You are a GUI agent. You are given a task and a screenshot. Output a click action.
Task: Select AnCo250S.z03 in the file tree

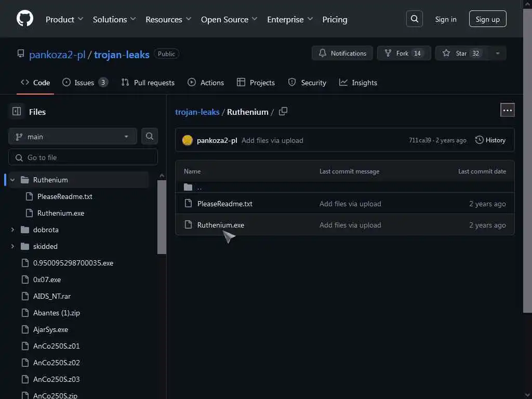[56, 379]
